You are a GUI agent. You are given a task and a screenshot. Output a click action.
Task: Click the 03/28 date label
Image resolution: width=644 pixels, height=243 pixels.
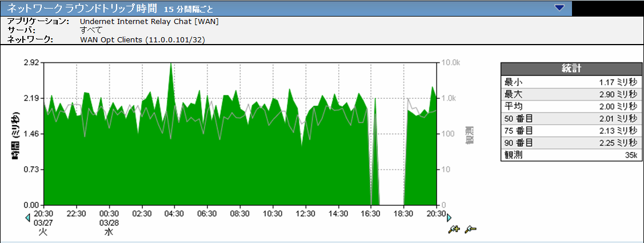pyautogui.click(x=109, y=222)
